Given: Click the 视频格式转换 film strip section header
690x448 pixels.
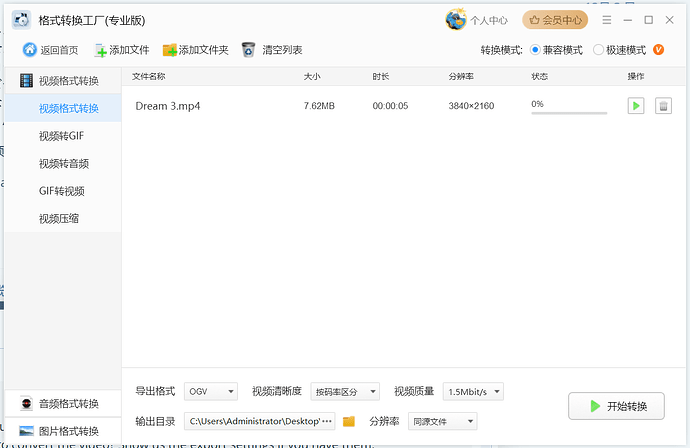Looking at the screenshot, I should point(63,81).
